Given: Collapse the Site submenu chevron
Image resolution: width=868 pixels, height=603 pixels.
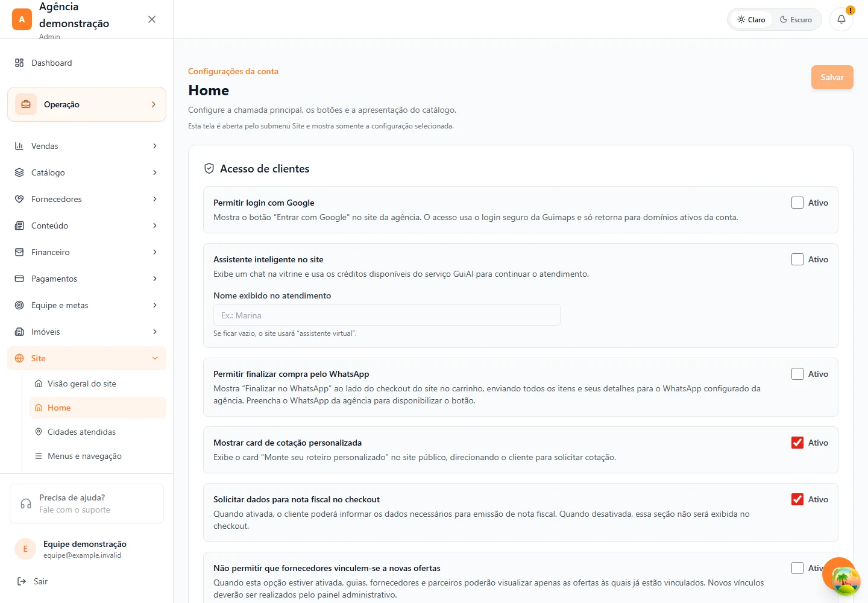Looking at the screenshot, I should (x=155, y=358).
